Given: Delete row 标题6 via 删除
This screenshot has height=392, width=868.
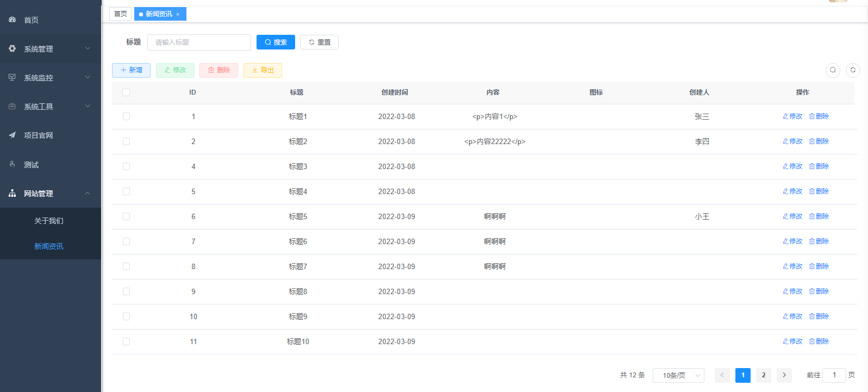Looking at the screenshot, I should 819,241.
